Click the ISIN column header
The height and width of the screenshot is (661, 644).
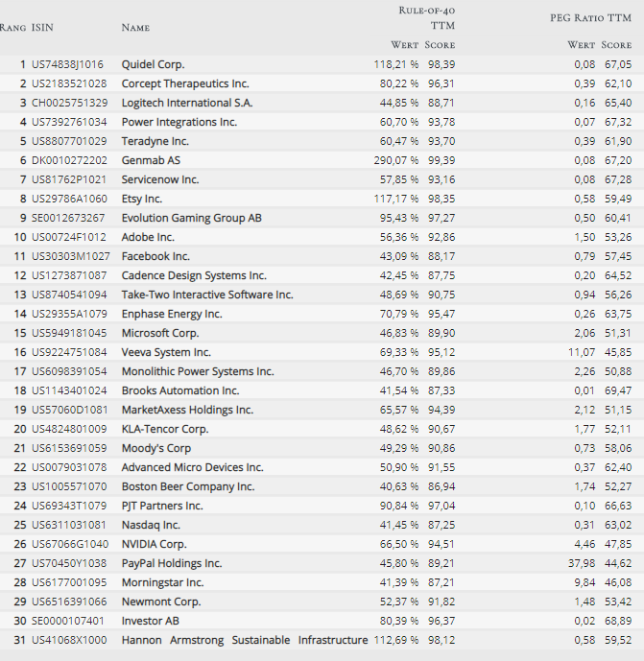pyautogui.click(x=42, y=28)
